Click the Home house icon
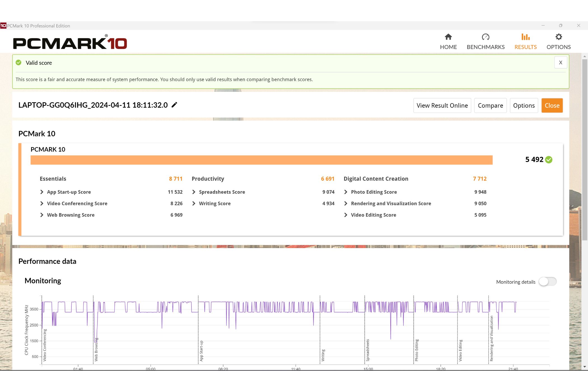The width and height of the screenshot is (588, 392). 448,37
